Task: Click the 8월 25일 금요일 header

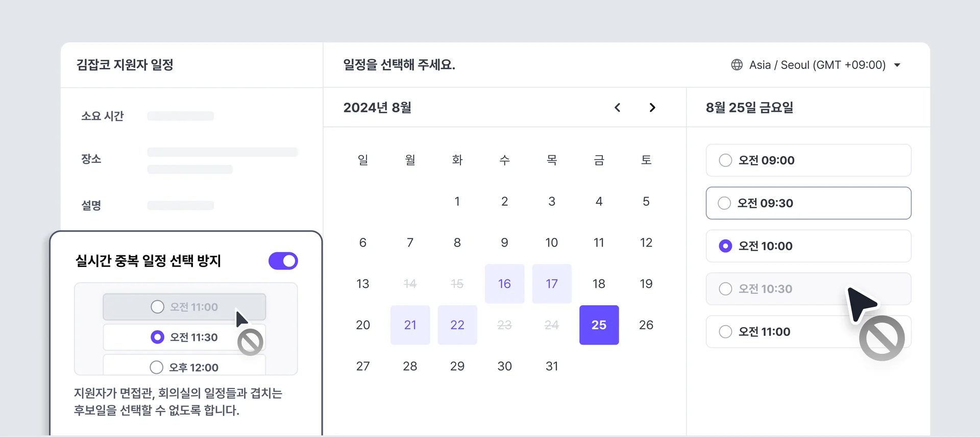Action: pyautogui.click(x=749, y=107)
